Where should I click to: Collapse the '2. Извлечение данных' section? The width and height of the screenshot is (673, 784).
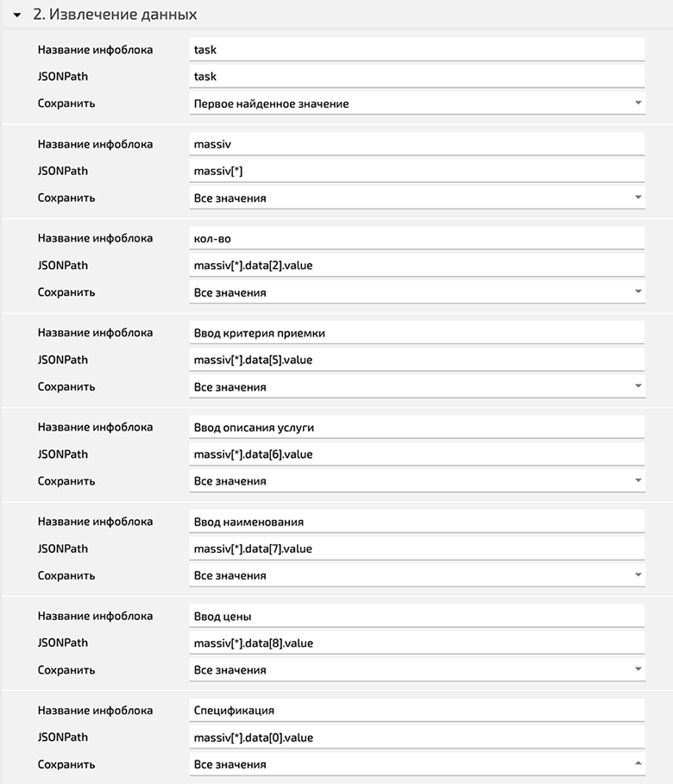[x=17, y=16]
